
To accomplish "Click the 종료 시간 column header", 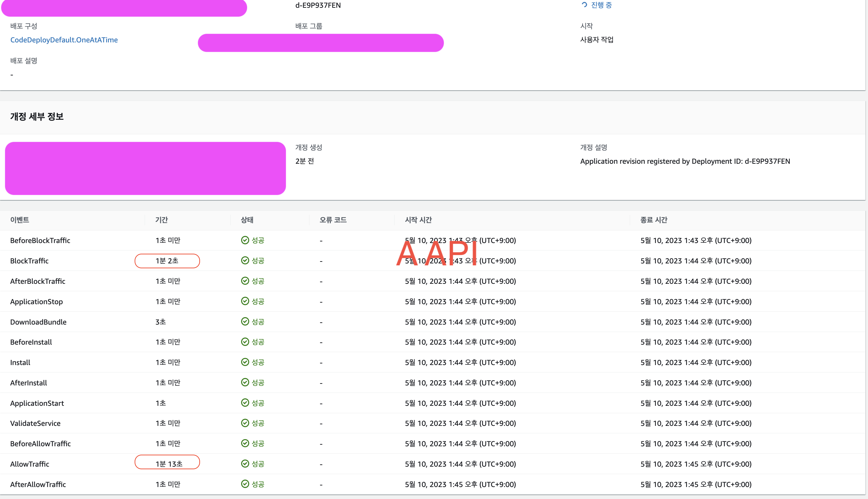I will pos(653,220).
